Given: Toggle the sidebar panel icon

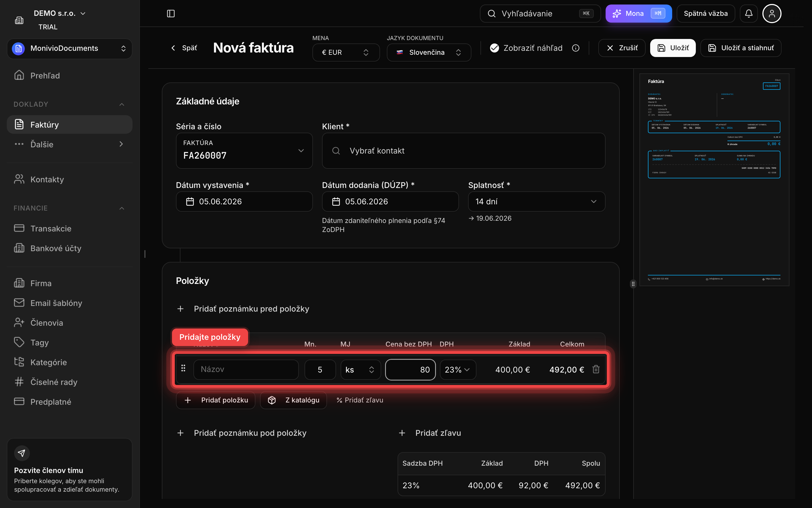Looking at the screenshot, I should pos(171,14).
